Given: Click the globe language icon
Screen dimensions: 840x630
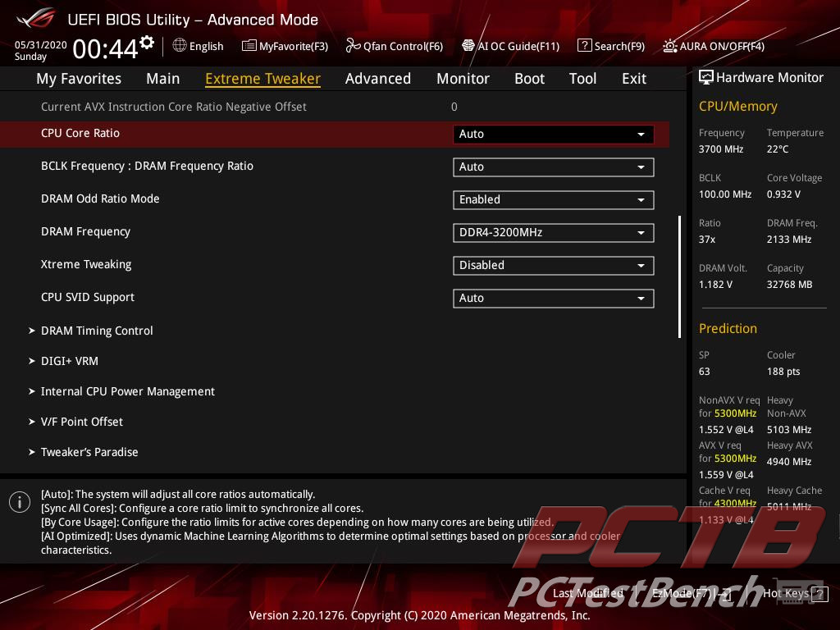Looking at the screenshot, I should click(180, 46).
